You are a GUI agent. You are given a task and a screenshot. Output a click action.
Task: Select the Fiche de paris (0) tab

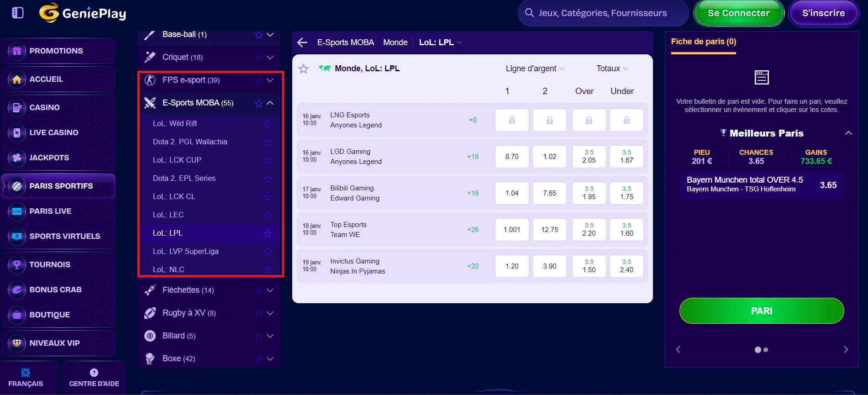click(x=704, y=42)
